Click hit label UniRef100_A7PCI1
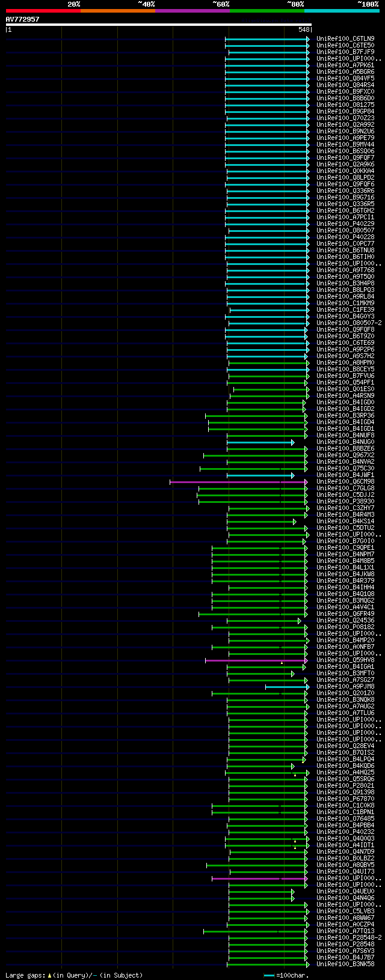This screenshot has height=980, width=385. coord(345,217)
